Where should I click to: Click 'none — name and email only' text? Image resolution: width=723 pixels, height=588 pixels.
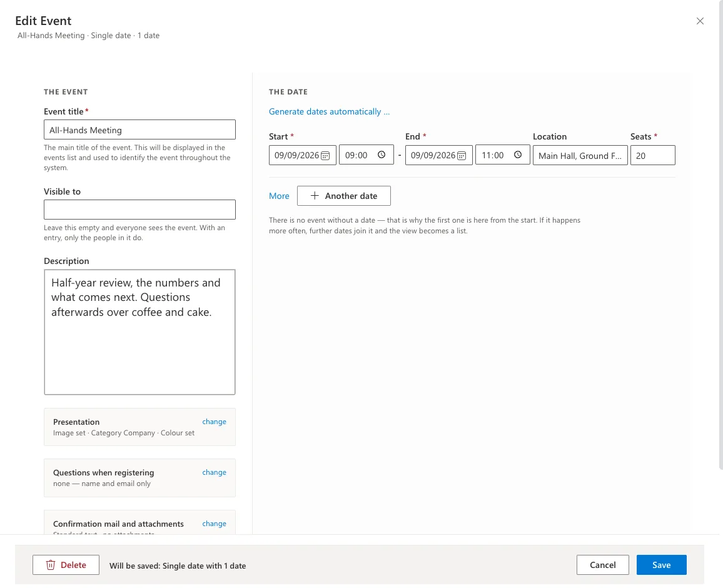[102, 484]
